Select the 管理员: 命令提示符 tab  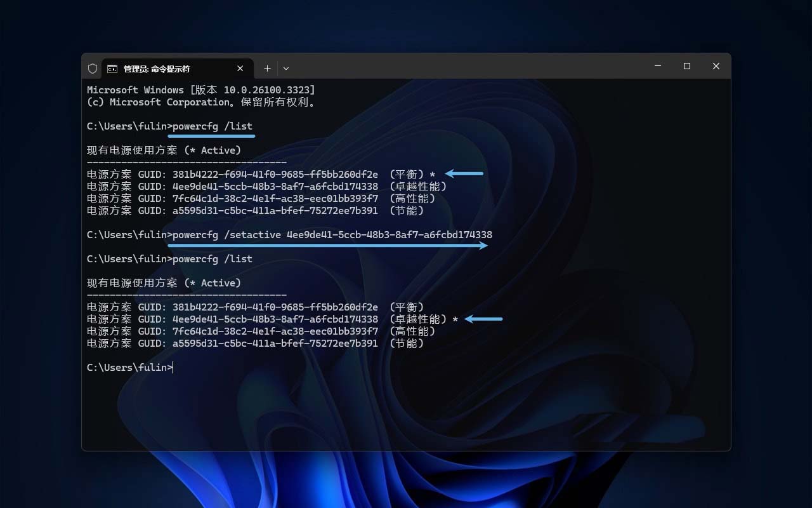point(177,69)
